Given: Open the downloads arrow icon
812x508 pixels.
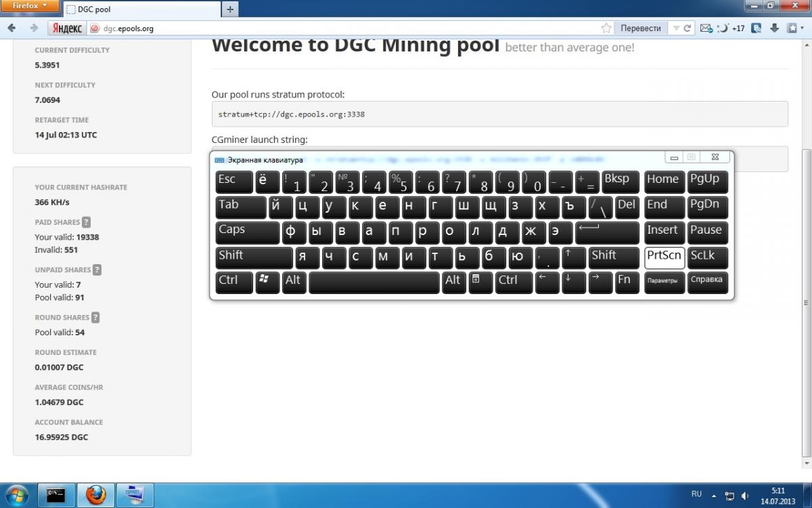Looking at the screenshot, I should (775, 28).
